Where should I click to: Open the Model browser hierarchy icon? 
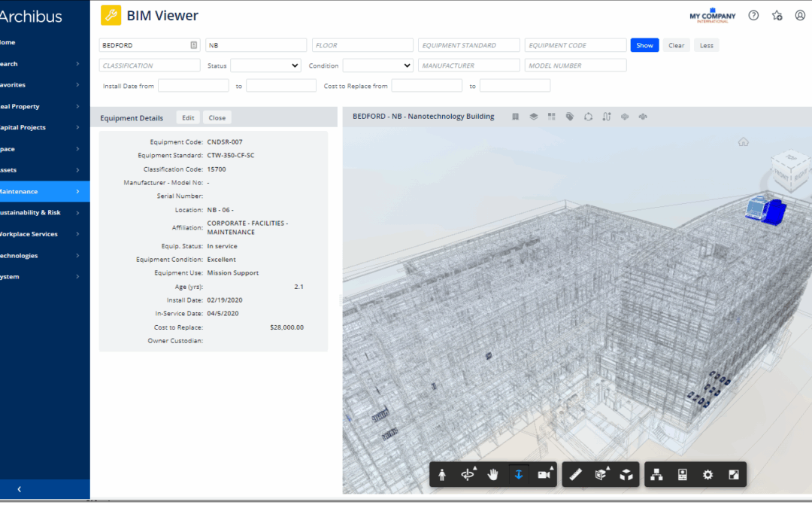(x=656, y=474)
